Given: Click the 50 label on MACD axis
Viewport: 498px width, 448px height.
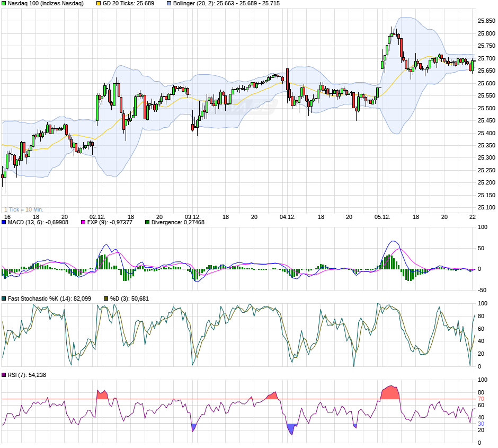Looking at the screenshot, I should tap(481, 248).
